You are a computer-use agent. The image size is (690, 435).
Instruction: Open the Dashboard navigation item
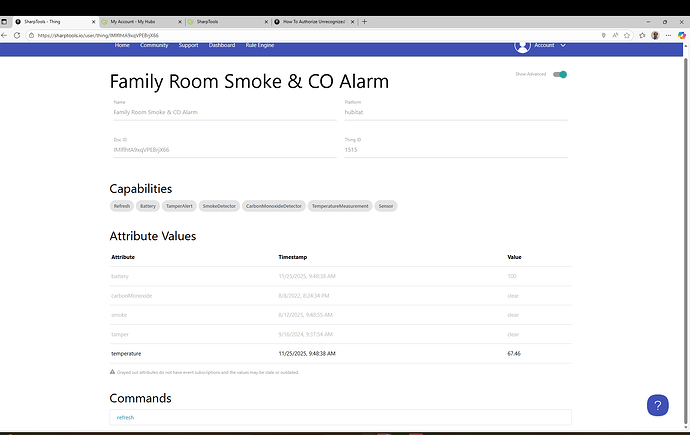tap(222, 45)
